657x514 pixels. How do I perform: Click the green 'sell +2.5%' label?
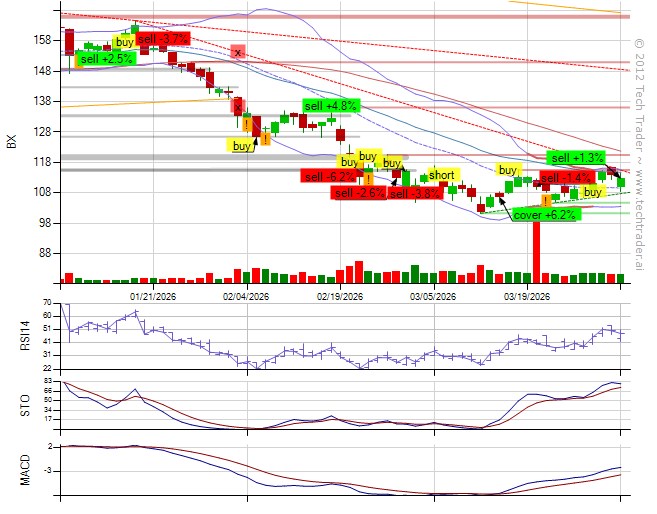coord(106,59)
